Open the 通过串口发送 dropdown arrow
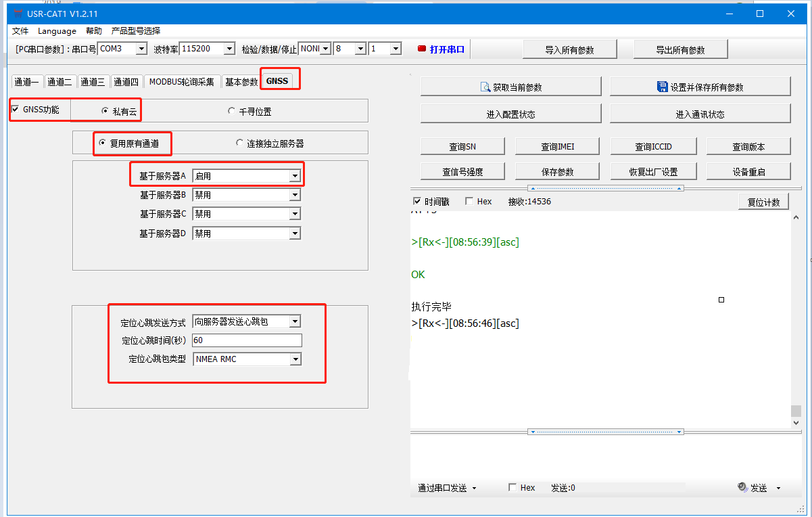This screenshot has width=812, height=517. [474, 488]
